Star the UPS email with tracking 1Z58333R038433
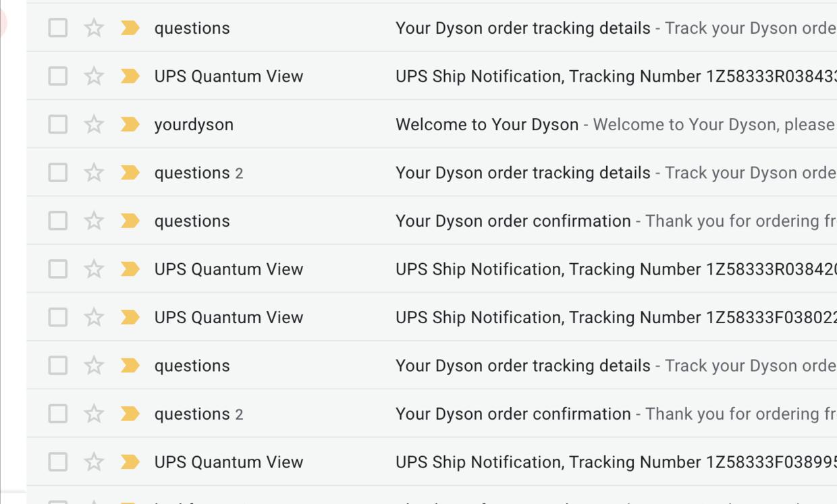Viewport: 837px width, 504px height. (x=94, y=76)
